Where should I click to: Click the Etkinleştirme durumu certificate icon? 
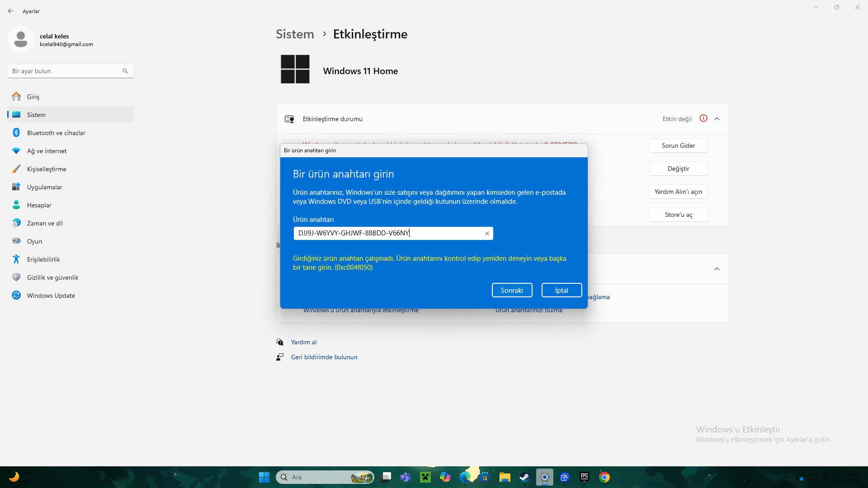(289, 119)
